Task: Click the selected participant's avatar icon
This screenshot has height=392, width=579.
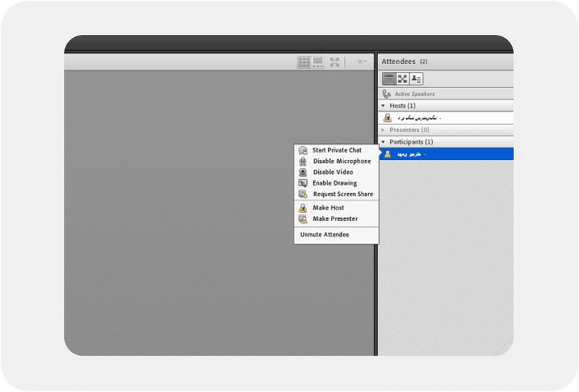Action: click(387, 154)
